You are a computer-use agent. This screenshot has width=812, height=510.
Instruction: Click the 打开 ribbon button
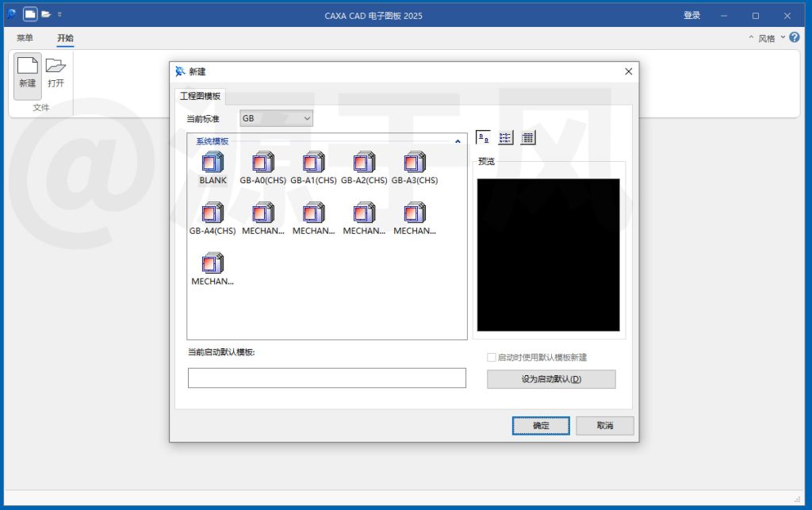[x=56, y=74]
